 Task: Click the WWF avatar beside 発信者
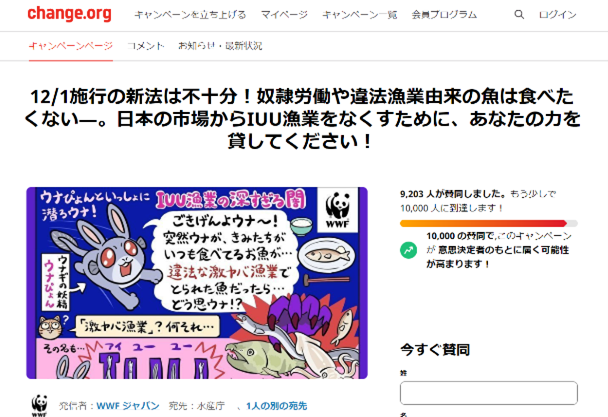[40, 406]
